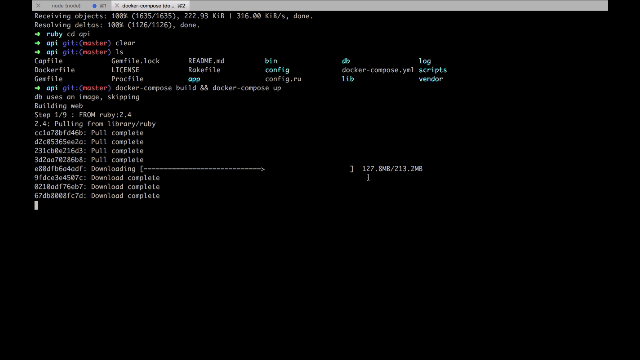Image resolution: width=640 pixels, height=360 pixels.
Task: Click the Gemfile.lock file name
Action: 135,61
